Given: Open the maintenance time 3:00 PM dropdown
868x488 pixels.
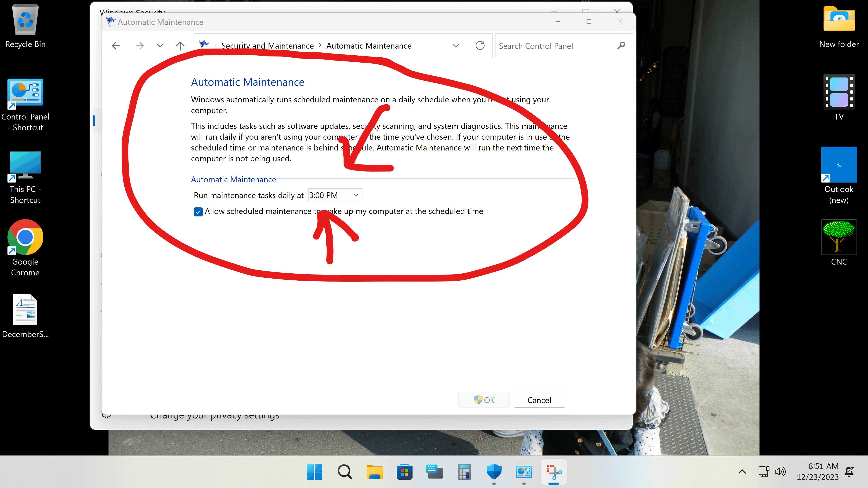Looking at the screenshot, I should (335, 195).
